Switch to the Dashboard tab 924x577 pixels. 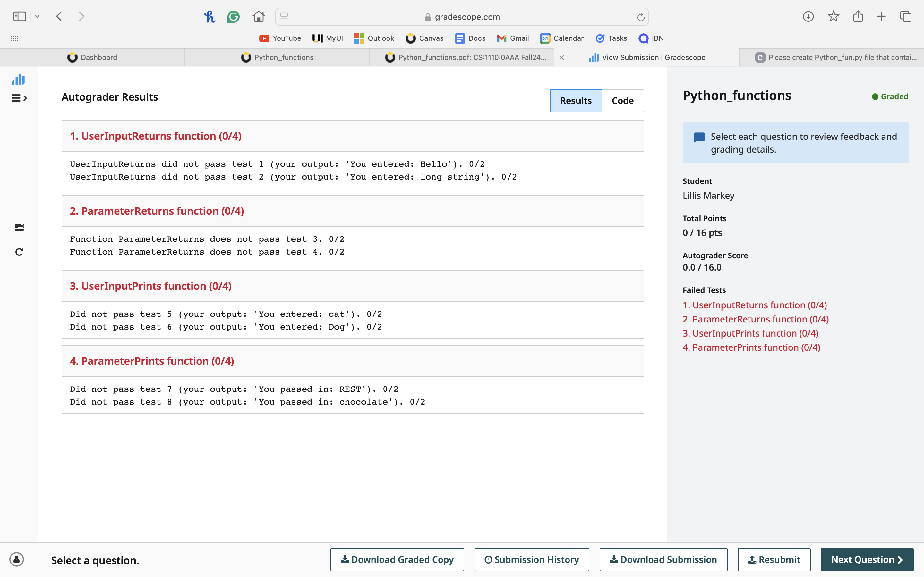pyautogui.click(x=92, y=57)
